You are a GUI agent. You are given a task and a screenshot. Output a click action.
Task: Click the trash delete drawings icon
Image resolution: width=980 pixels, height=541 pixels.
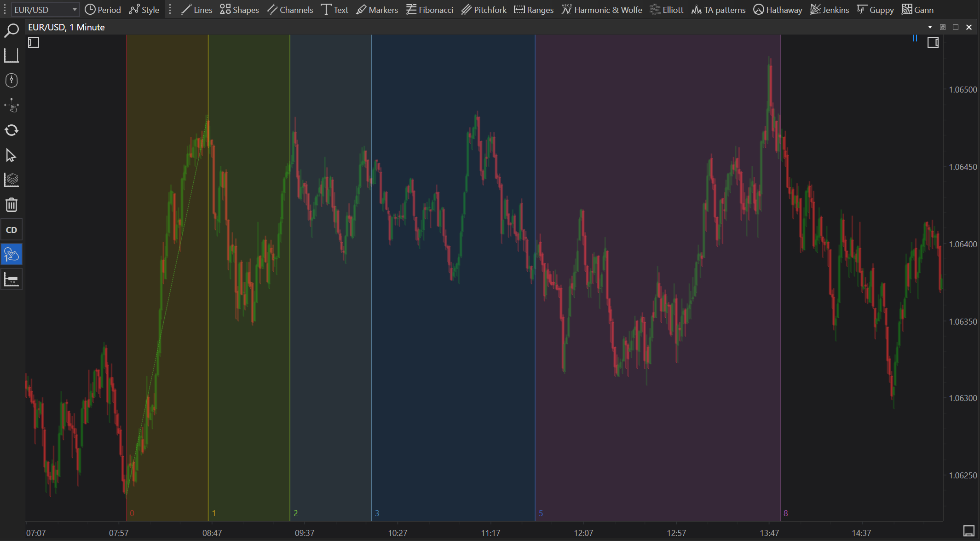pyautogui.click(x=11, y=205)
